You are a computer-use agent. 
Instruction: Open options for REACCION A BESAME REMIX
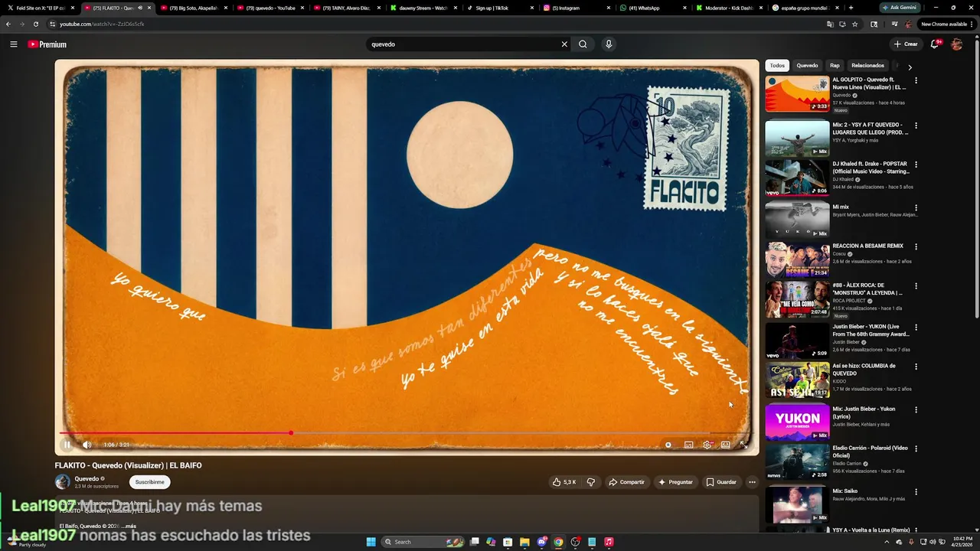[916, 246]
